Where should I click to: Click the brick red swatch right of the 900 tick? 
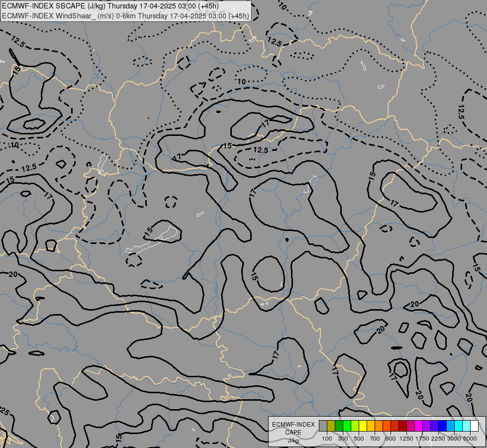tap(395, 426)
